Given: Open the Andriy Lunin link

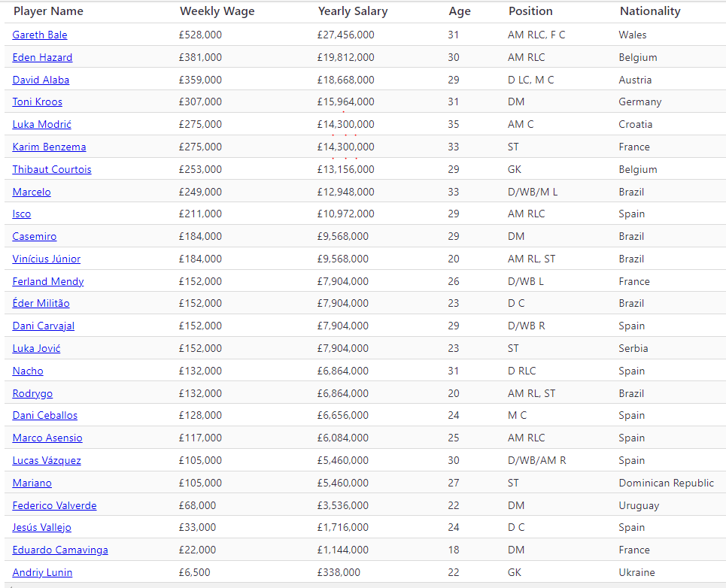Looking at the screenshot, I should point(42,572).
